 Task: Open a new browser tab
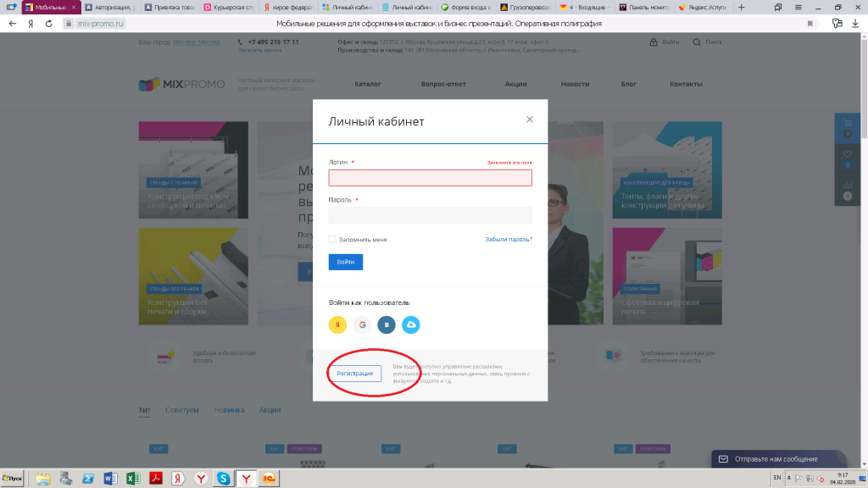pos(743,7)
